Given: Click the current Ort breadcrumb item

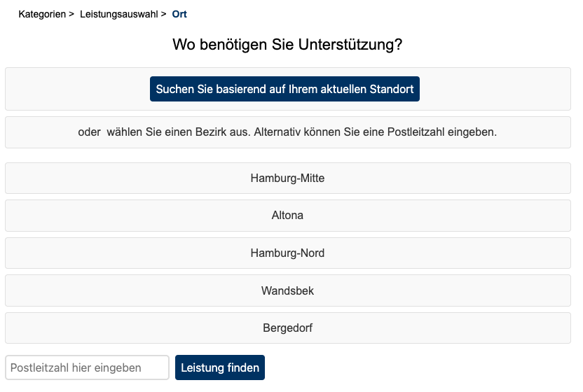Looking at the screenshot, I should point(179,14).
